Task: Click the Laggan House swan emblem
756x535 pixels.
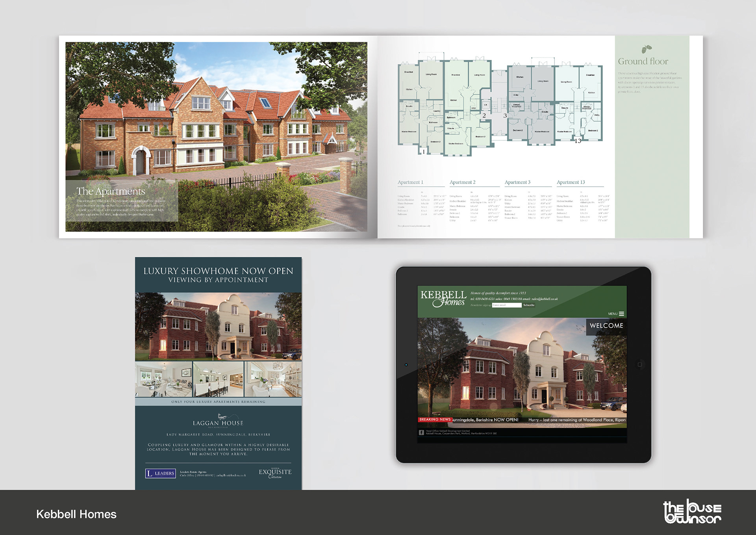Action: (x=222, y=416)
